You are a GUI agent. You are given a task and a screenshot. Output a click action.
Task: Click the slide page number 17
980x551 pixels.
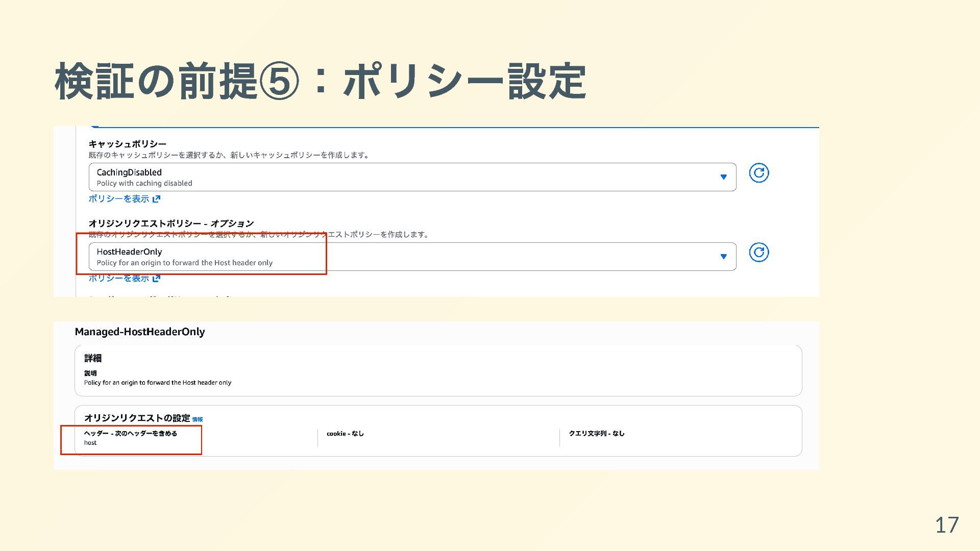946,525
